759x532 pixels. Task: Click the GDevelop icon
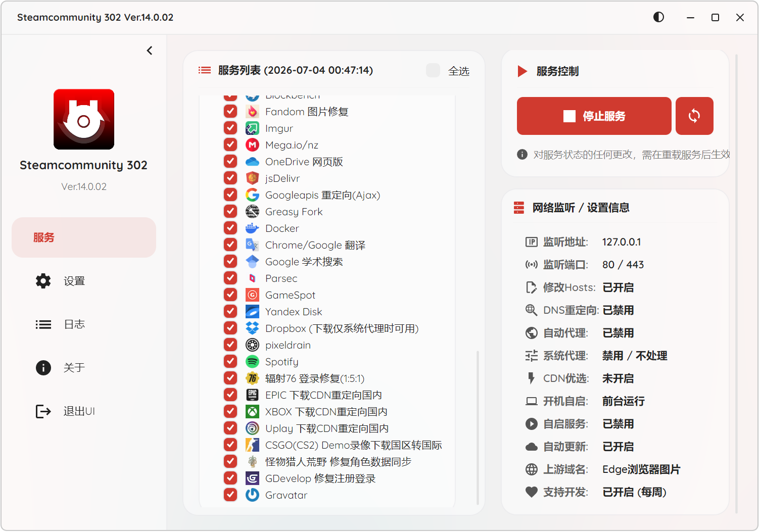pos(252,478)
